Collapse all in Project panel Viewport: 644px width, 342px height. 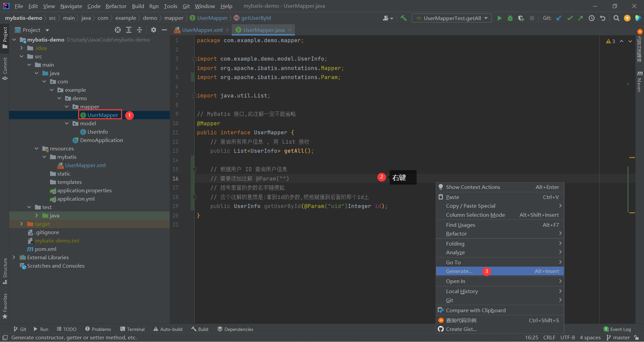140,30
